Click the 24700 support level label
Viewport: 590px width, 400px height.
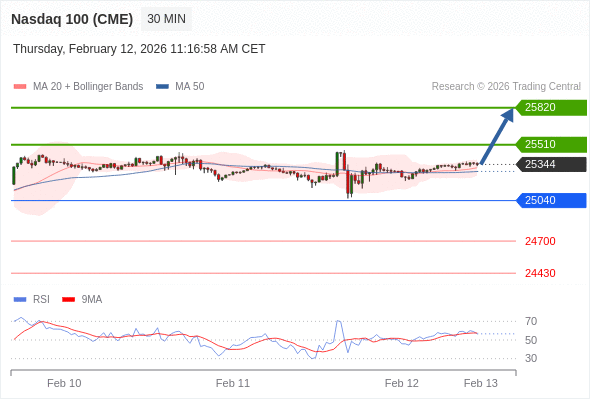coord(540,241)
